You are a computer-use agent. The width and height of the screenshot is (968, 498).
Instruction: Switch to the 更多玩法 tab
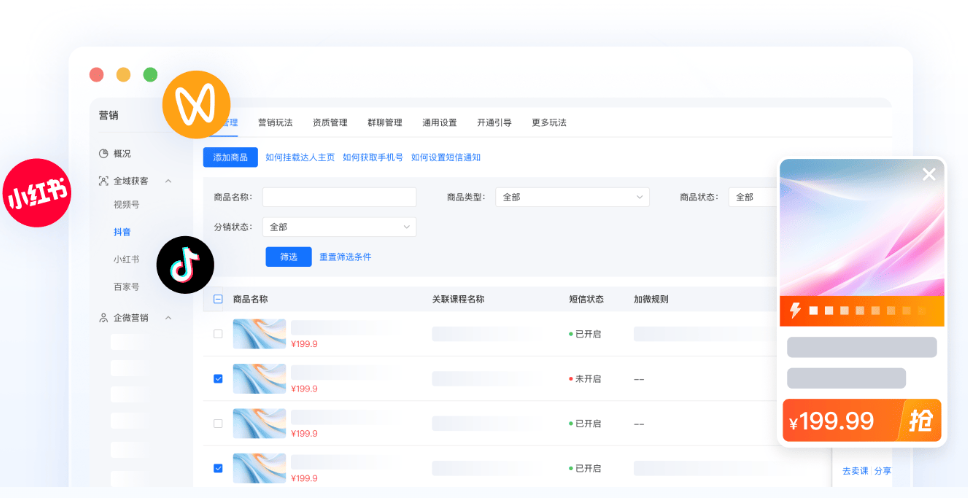click(x=549, y=123)
